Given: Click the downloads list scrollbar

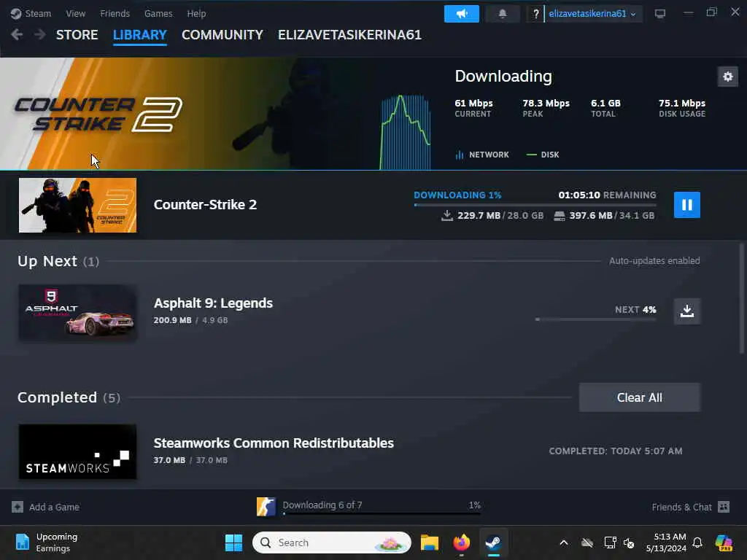Looking at the screenshot, I should pyautogui.click(x=741, y=298).
